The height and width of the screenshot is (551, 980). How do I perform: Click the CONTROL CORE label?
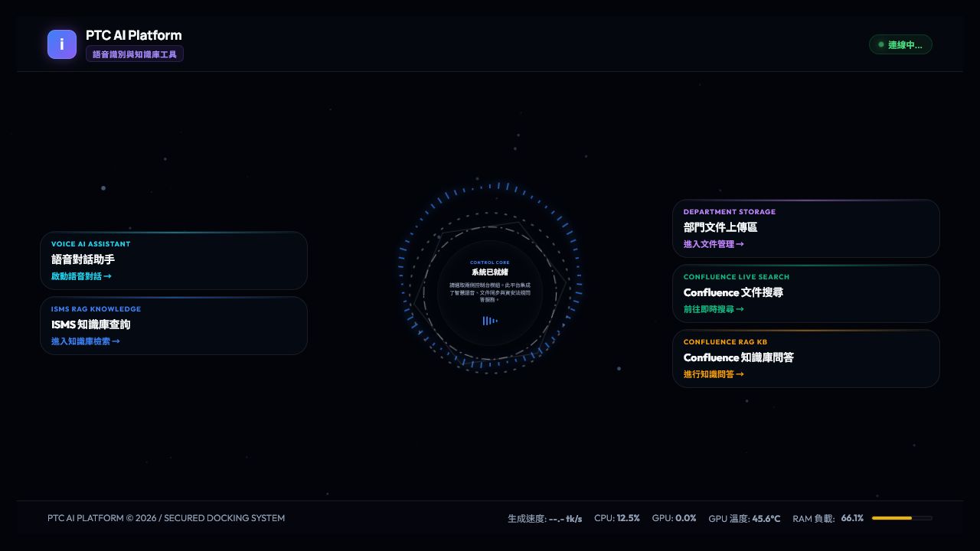click(490, 262)
